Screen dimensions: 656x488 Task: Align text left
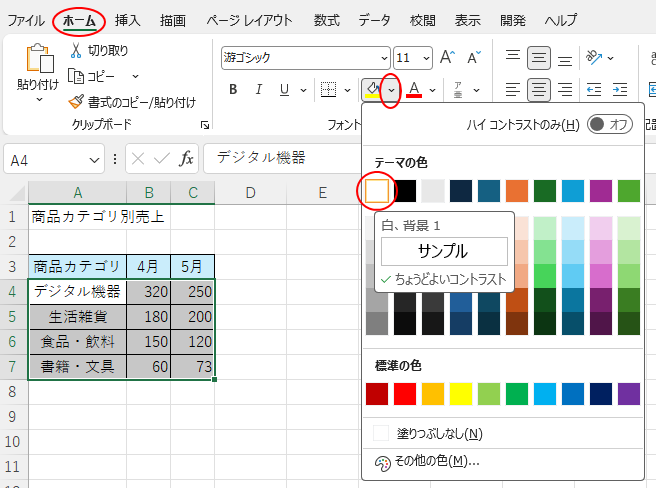[x=513, y=90]
